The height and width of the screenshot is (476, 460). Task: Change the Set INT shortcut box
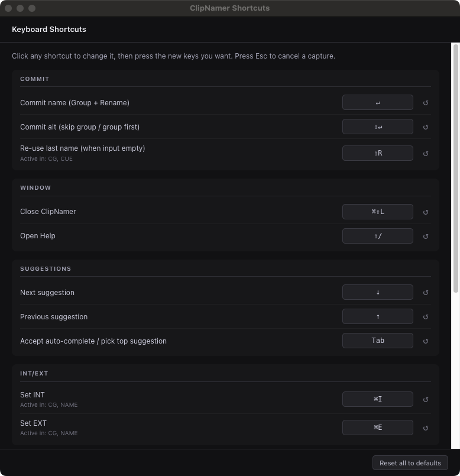click(377, 399)
